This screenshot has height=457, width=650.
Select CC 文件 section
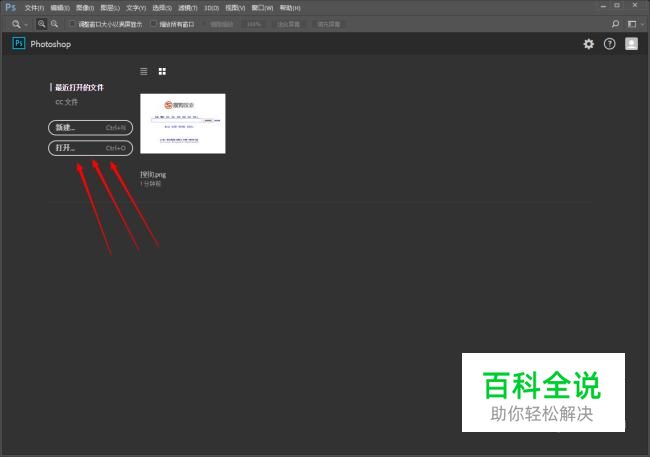tap(66, 102)
